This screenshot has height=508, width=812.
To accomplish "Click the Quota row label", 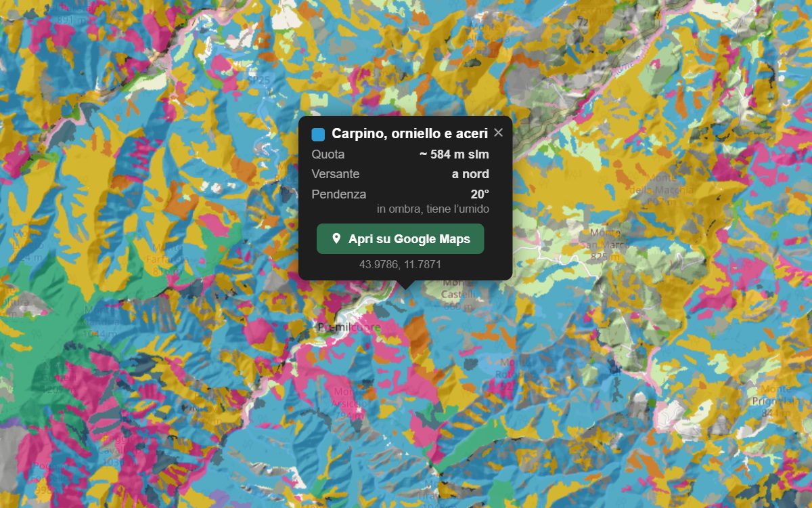I will (x=328, y=154).
